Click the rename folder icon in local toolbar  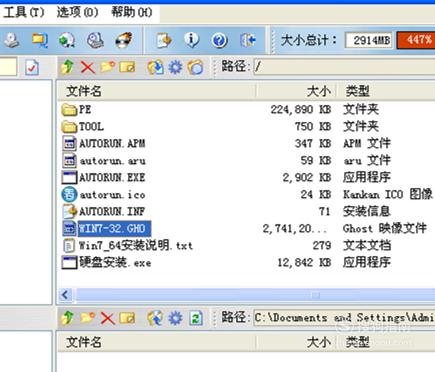click(x=127, y=318)
